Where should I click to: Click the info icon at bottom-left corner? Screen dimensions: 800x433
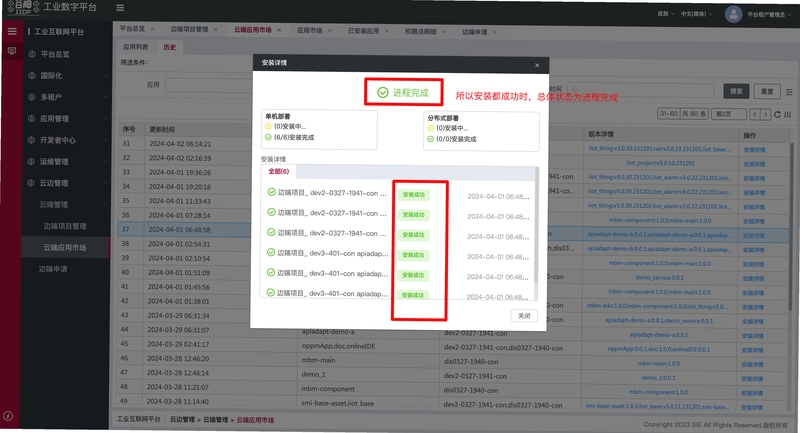coord(8,416)
